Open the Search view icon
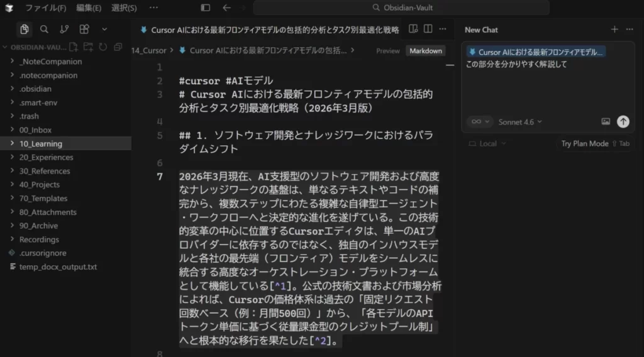The height and width of the screenshot is (357, 644). tap(44, 29)
